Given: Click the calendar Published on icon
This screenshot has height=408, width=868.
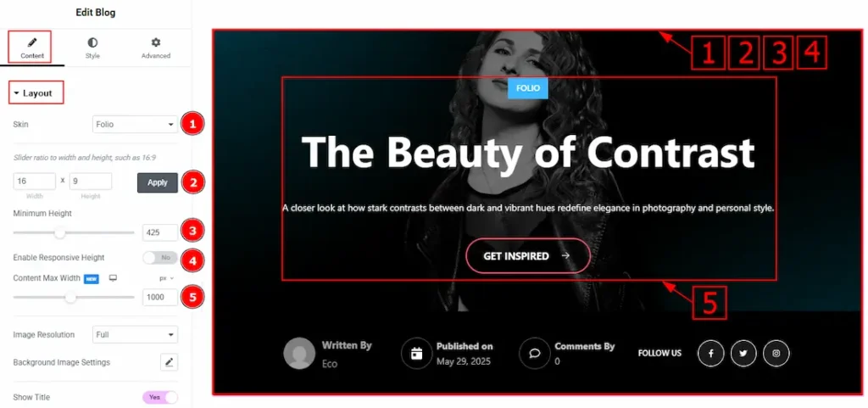Looking at the screenshot, I should tap(417, 353).
